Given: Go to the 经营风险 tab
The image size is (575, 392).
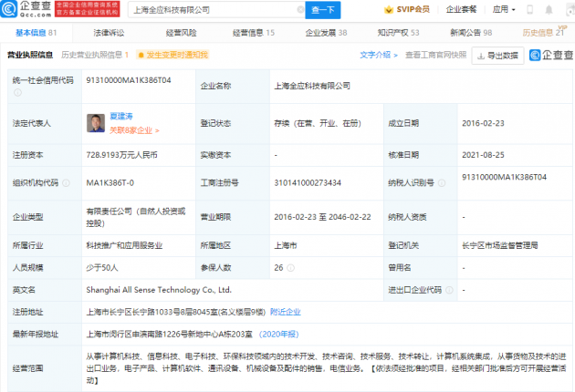Looking at the screenshot, I should tap(180, 33).
